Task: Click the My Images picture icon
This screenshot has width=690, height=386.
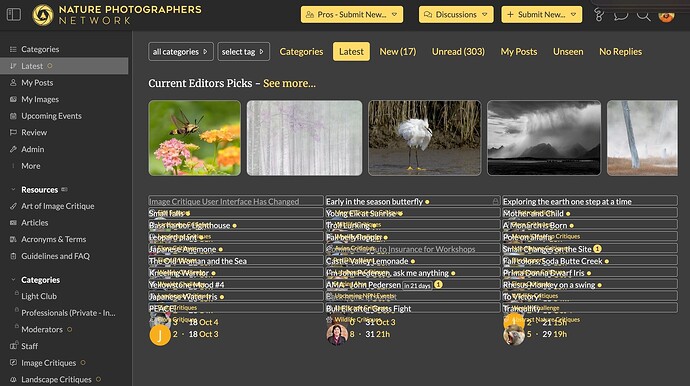Action: pyautogui.click(x=13, y=99)
